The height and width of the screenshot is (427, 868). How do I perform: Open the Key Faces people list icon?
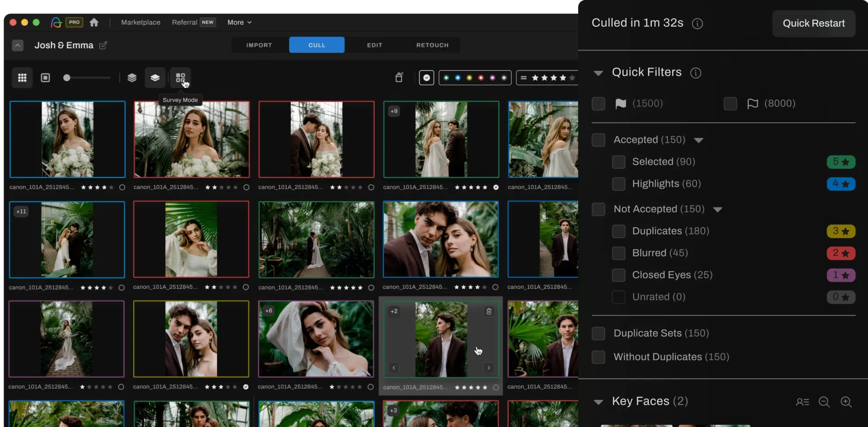(x=802, y=402)
